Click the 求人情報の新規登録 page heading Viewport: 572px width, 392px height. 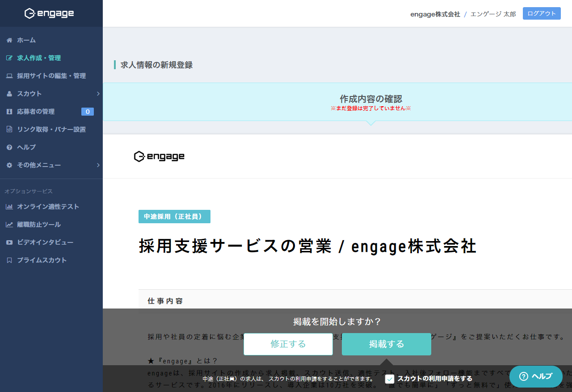tap(156, 65)
